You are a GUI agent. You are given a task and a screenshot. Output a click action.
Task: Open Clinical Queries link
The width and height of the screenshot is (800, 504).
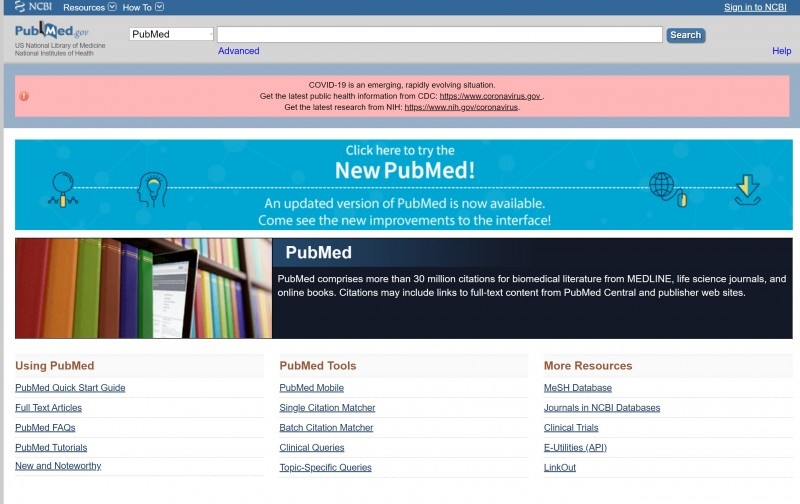[x=312, y=447]
